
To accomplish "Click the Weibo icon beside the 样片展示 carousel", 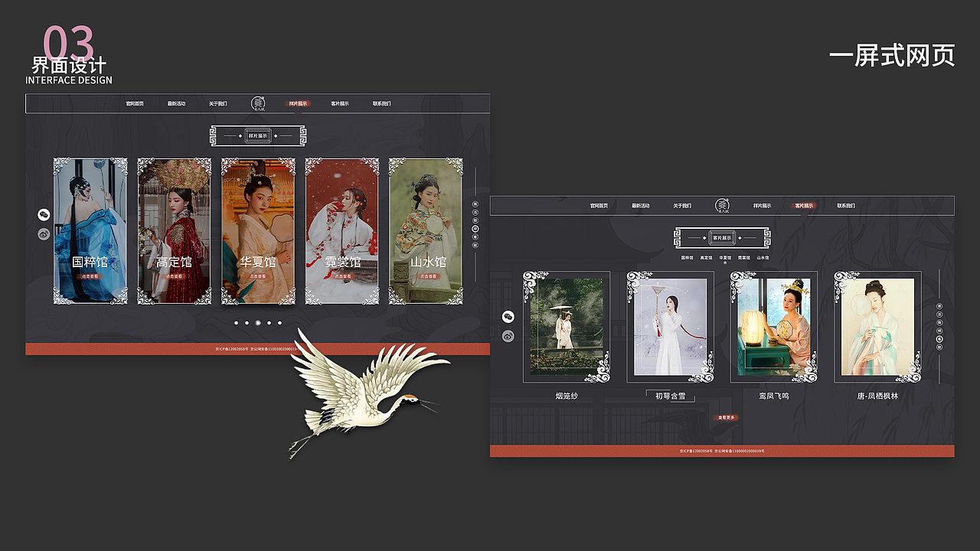I will click(44, 234).
